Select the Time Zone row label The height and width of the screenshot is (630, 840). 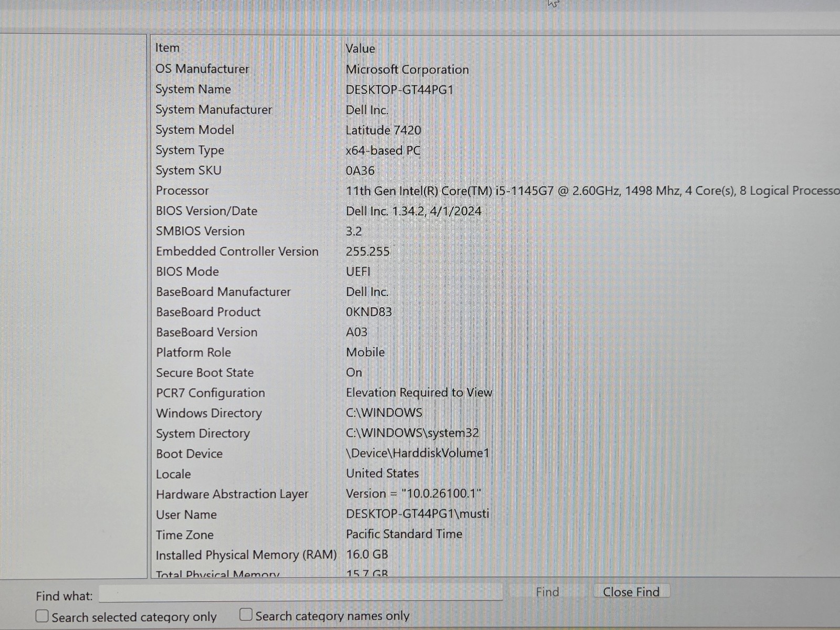click(185, 535)
